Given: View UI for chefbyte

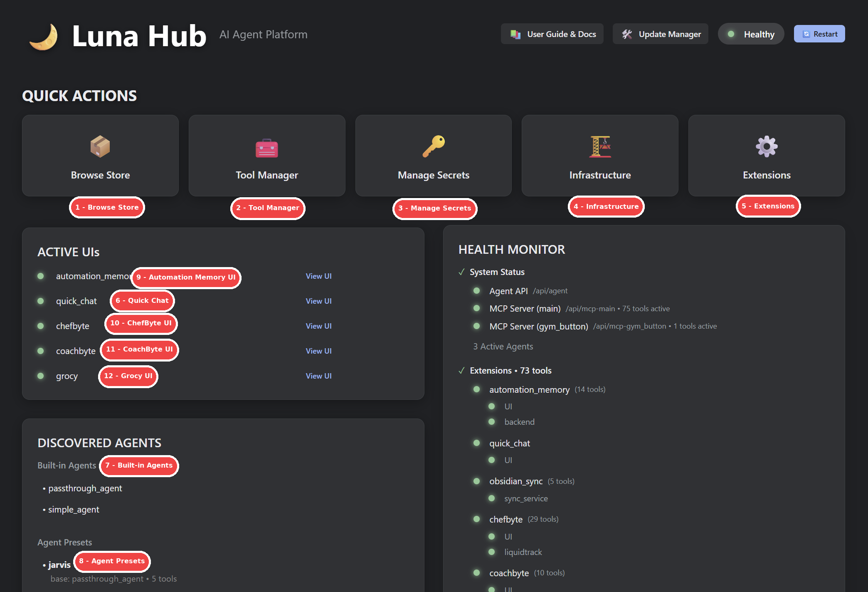Looking at the screenshot, I should point(318,326).
